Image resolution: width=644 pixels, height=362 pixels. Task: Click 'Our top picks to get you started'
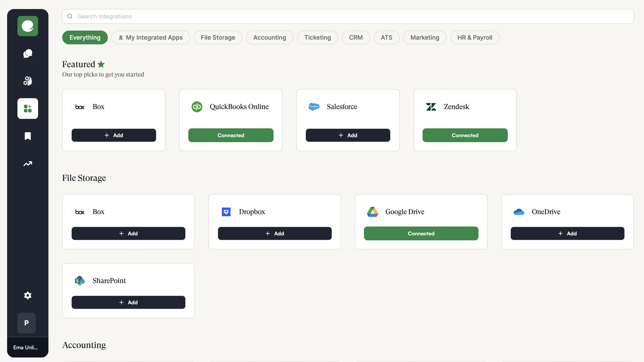[x=103, y=75]
